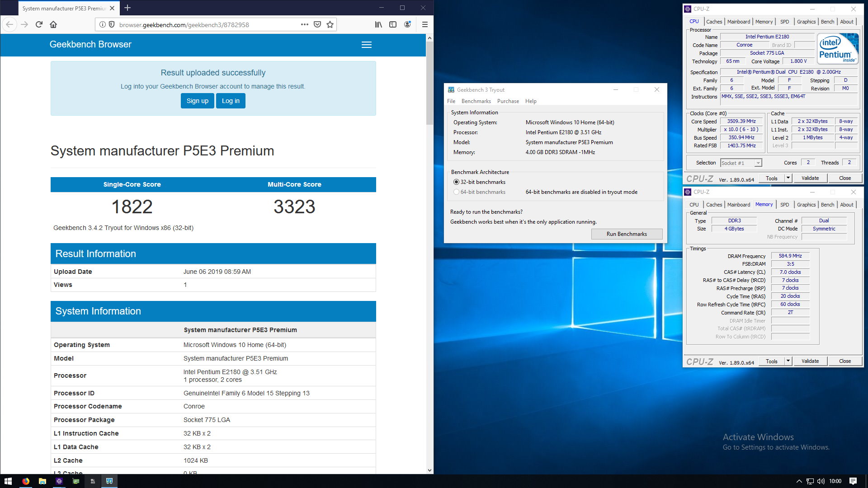Viewport: 868px width, 488px height.
Task: Switch to Graphics tab in upper CPU-Z window
Action: (807, 22)
